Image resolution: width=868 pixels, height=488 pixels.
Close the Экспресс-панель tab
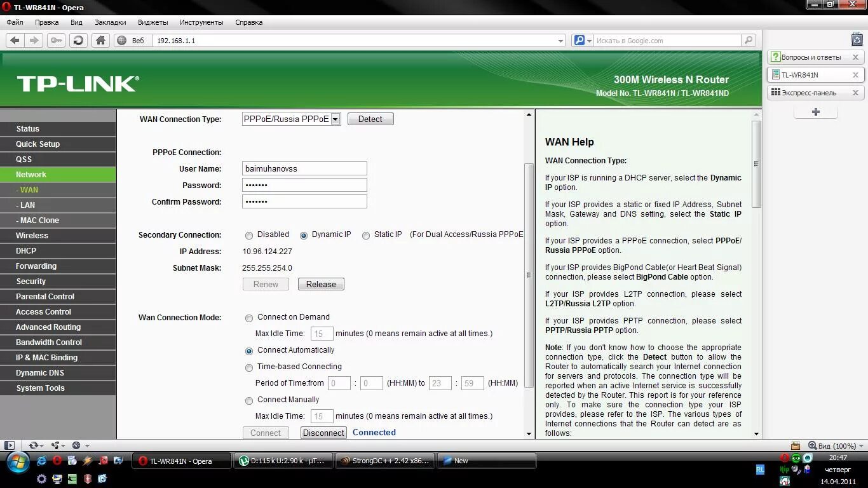(855, 93)
